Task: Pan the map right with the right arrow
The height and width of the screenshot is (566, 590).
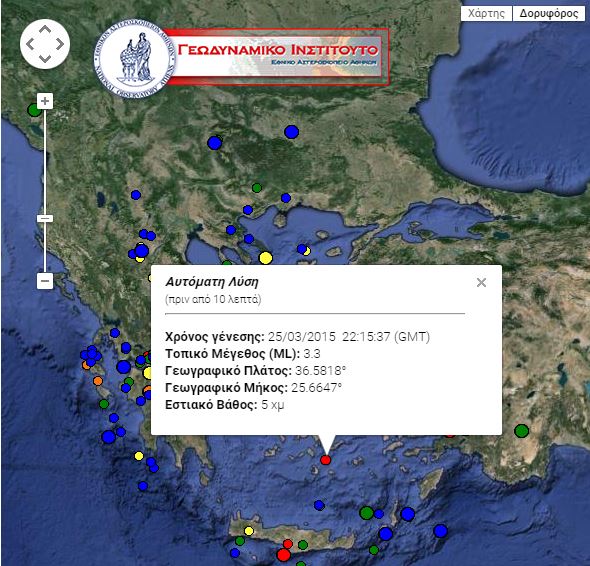Action: tap(59, 44)
